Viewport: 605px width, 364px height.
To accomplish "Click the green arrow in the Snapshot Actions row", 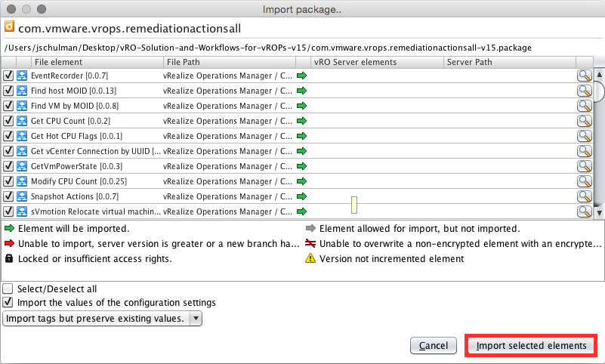I will tap(301, 196).
